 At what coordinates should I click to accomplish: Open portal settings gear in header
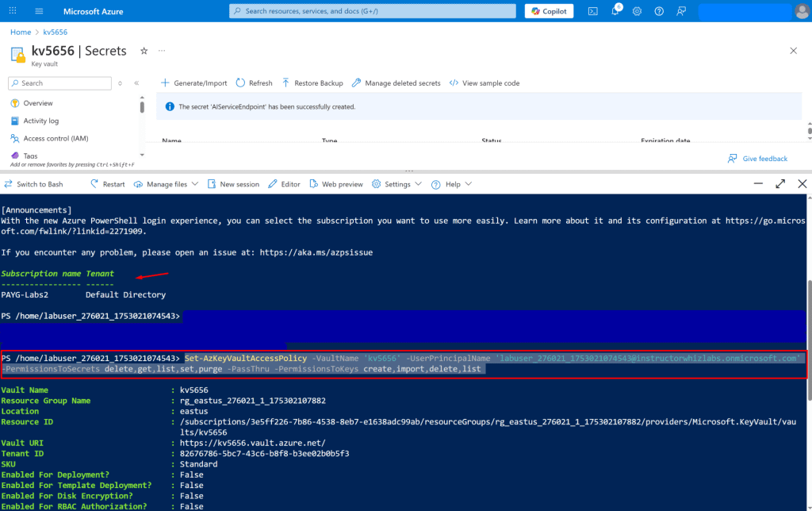click(x=638, y=11)
